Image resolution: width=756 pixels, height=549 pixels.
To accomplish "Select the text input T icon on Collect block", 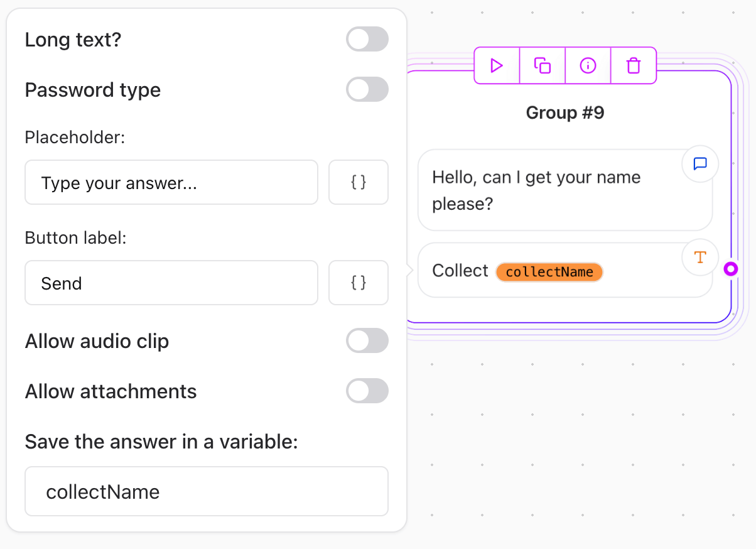I will (x=699, y=257).
